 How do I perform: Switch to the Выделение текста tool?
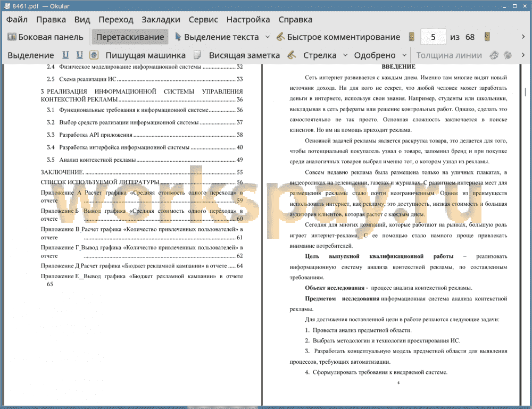pos(217,37)
